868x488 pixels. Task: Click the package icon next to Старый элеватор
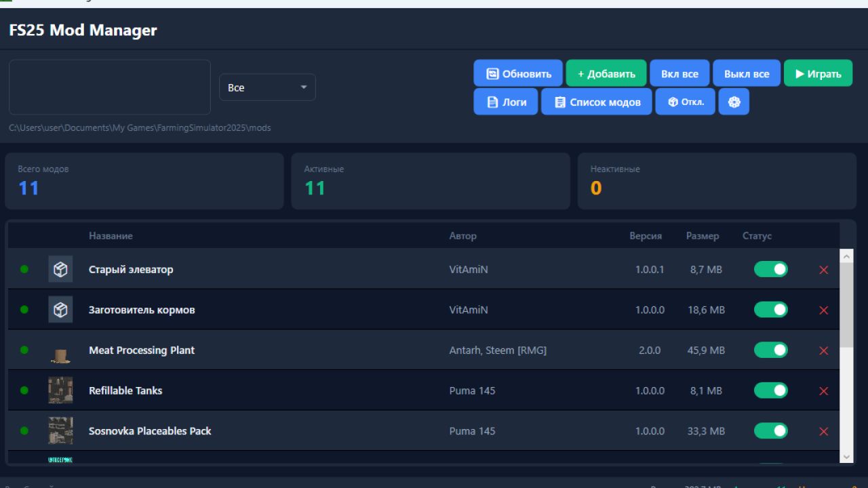click(60, 269)
